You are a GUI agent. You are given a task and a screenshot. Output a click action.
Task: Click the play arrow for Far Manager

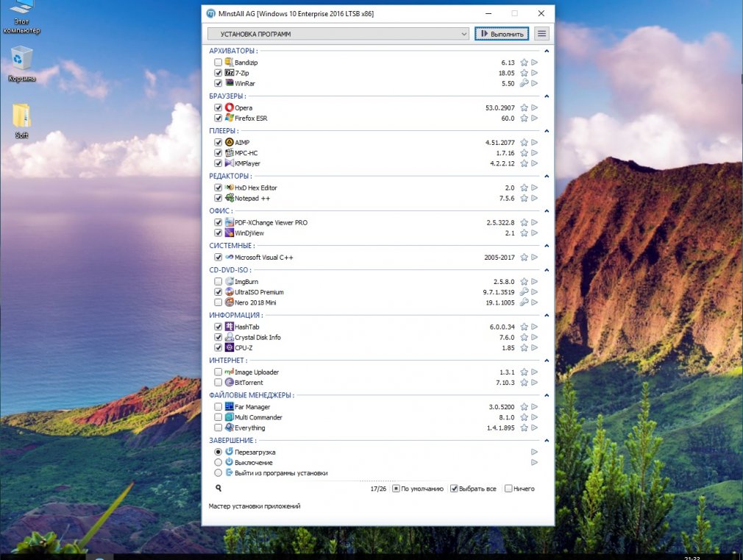[x=535, y=407]
